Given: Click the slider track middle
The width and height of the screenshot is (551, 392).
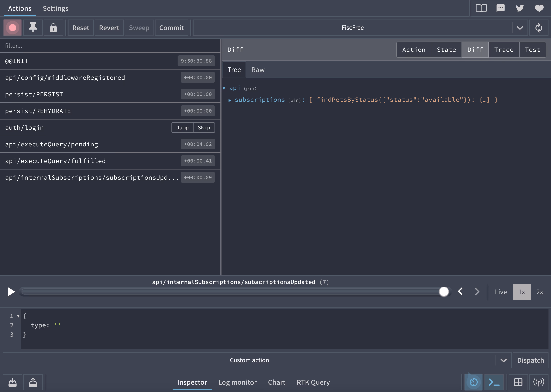Looking at the screenshot, I should point(235,292).
